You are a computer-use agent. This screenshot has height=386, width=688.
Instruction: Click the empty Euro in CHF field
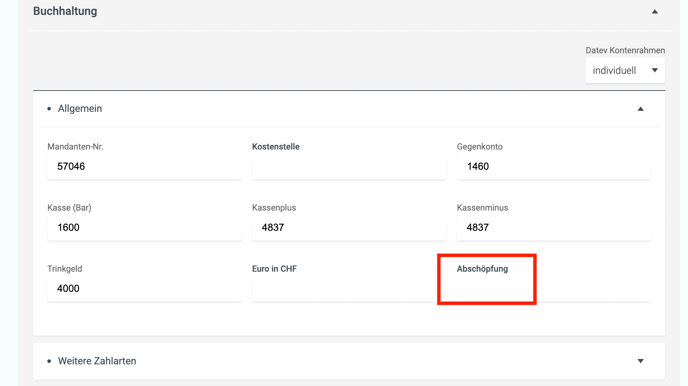349,289
